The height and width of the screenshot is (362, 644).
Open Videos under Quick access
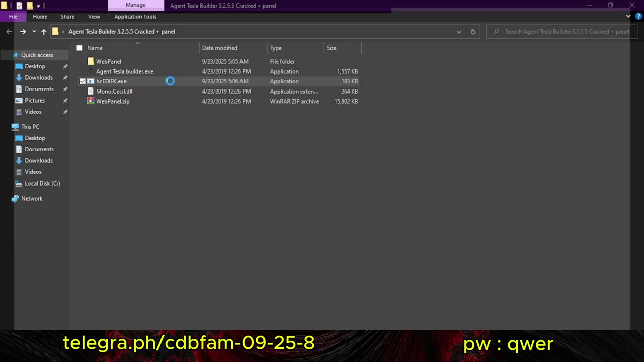33,112
